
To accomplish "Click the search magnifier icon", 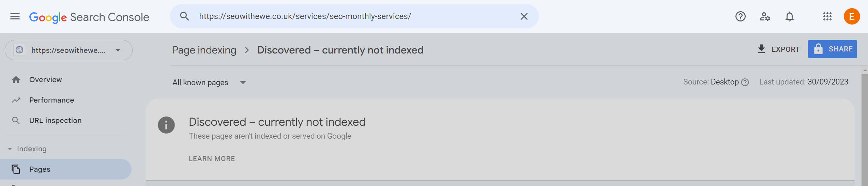I will pyautogui.click(x=184, y=16).
